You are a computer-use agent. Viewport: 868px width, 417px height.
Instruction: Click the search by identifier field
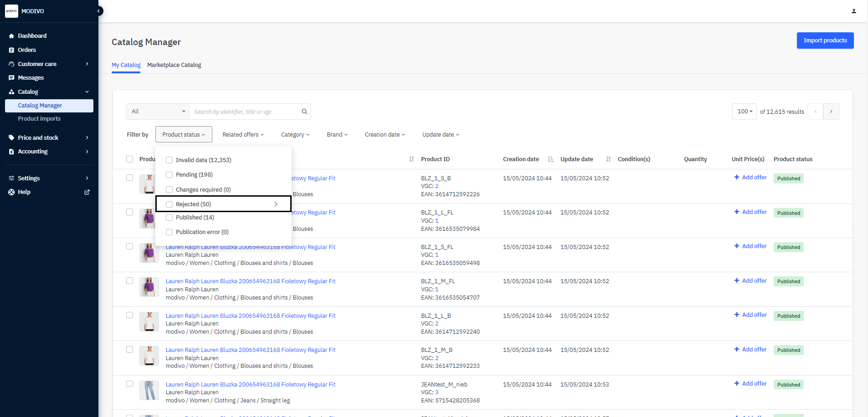pyautogui.click(x=245, y=112)
